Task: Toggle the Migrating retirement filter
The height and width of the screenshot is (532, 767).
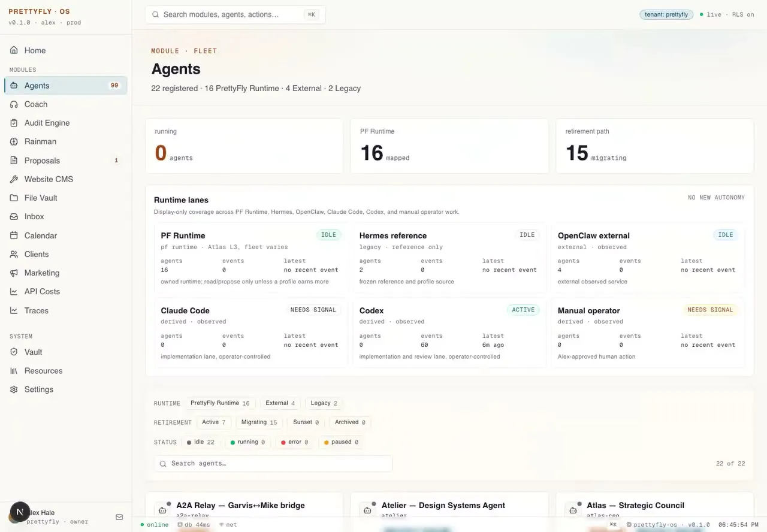Action: point(259,422)
